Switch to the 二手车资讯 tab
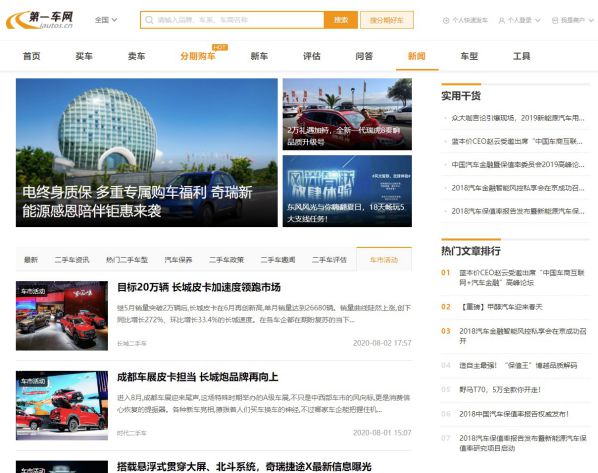This screenshot has width=598, height=473. (72, 260)
